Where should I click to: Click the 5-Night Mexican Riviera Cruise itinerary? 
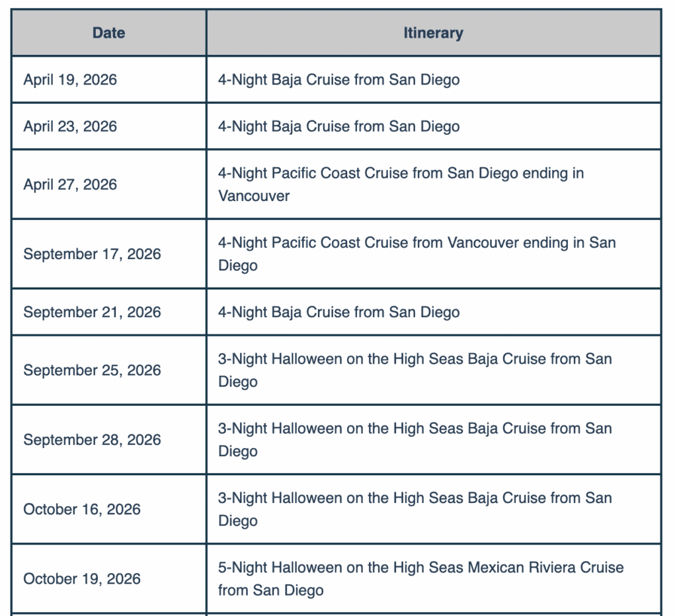[420, 579]
